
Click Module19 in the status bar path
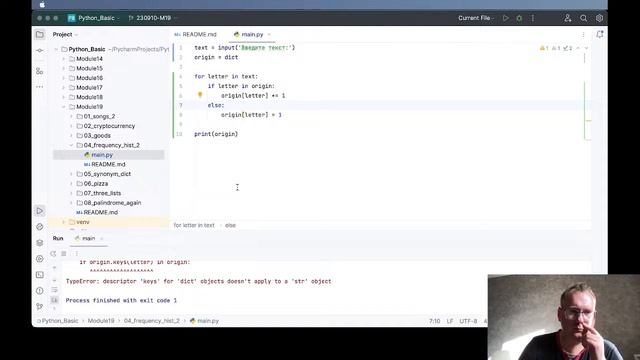(101, 321)
